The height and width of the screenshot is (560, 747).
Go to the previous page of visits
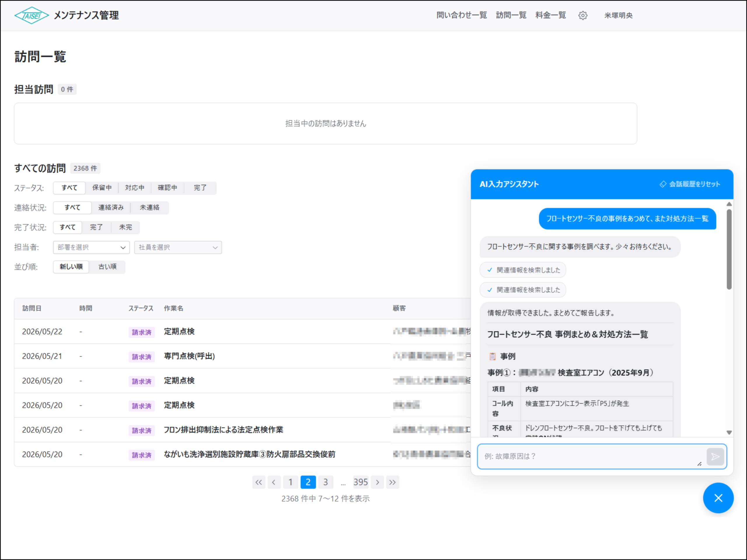pyautogui.click(x=274, y=482)
